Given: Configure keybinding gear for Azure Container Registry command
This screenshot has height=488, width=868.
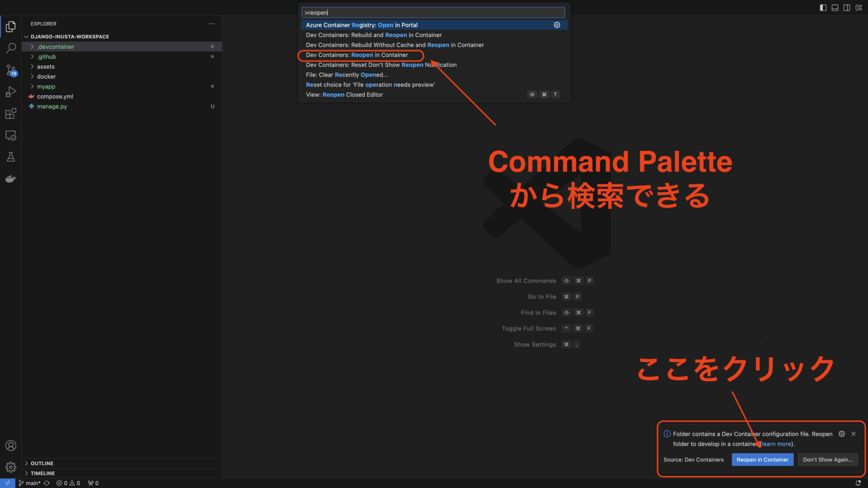Looking at the screenshot, I should pos(557,25).
